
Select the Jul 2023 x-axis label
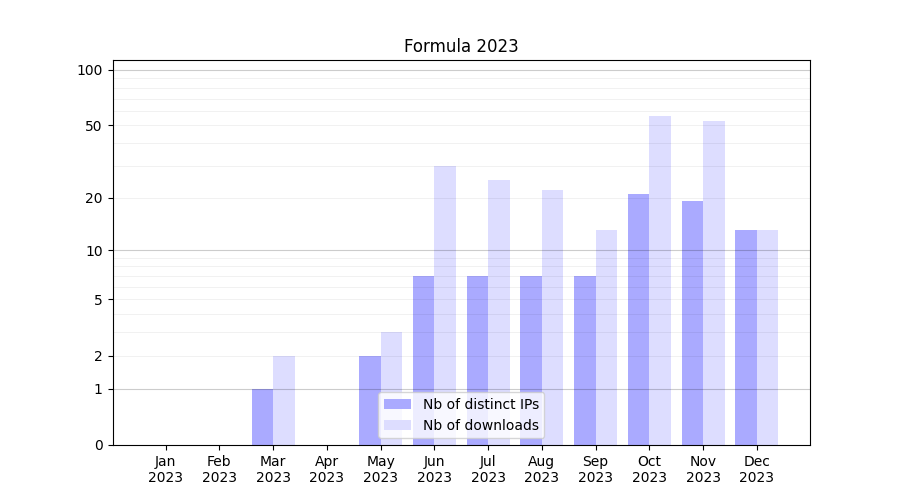coord(488,469)
